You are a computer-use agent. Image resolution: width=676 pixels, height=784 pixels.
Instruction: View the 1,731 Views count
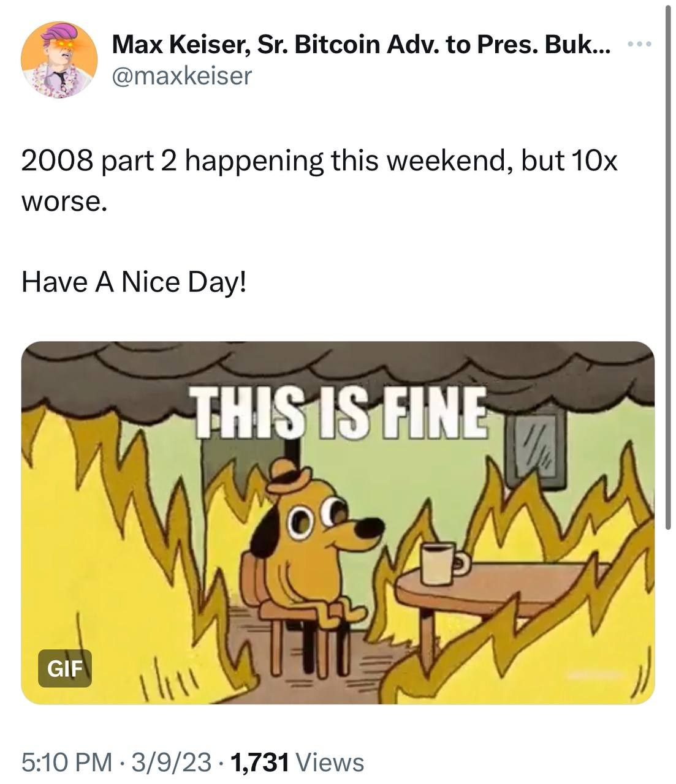[x=296, y=763]
